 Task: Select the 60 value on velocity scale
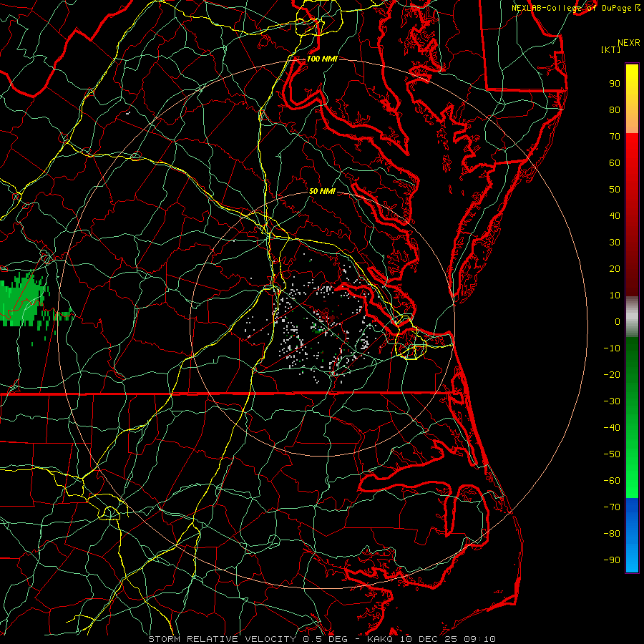tap(615, 163)
